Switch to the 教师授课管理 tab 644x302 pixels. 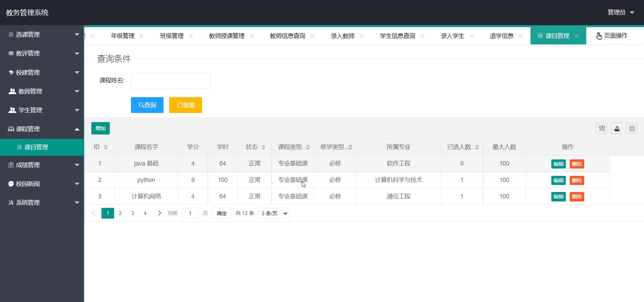(x=227, y=36)
